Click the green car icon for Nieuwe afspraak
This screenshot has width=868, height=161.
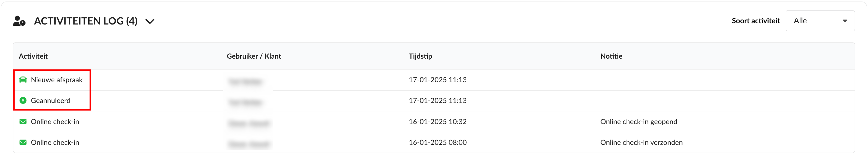coord(23,80)
